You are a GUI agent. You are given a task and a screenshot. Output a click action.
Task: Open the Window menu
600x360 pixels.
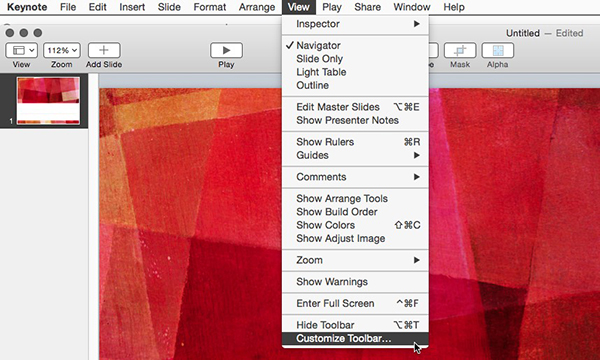click(x=412, y=7)
